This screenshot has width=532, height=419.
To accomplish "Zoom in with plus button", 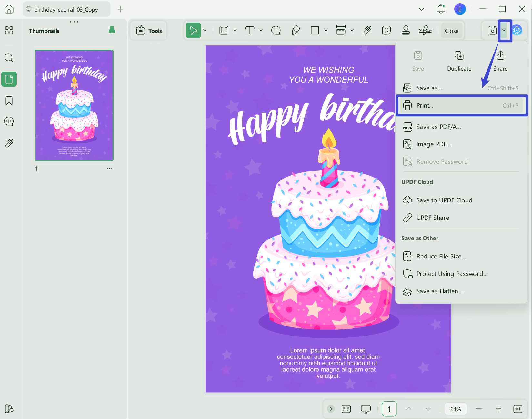I will click(498, 409).
